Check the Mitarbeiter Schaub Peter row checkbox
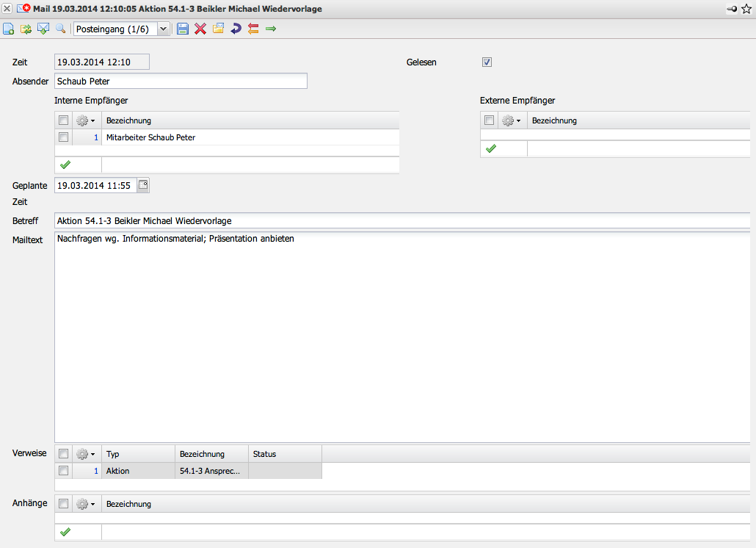The image size is (756, 548). pyautogui.click(x=63, y=137)
